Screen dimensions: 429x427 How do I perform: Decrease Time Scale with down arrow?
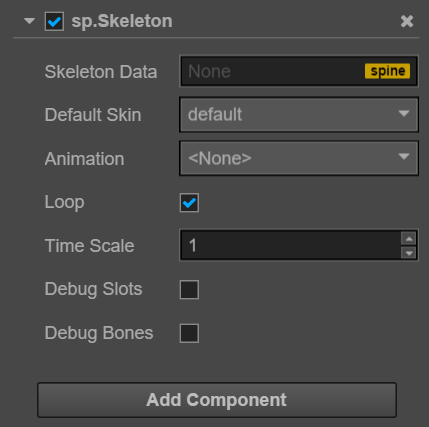click(409, 253)
